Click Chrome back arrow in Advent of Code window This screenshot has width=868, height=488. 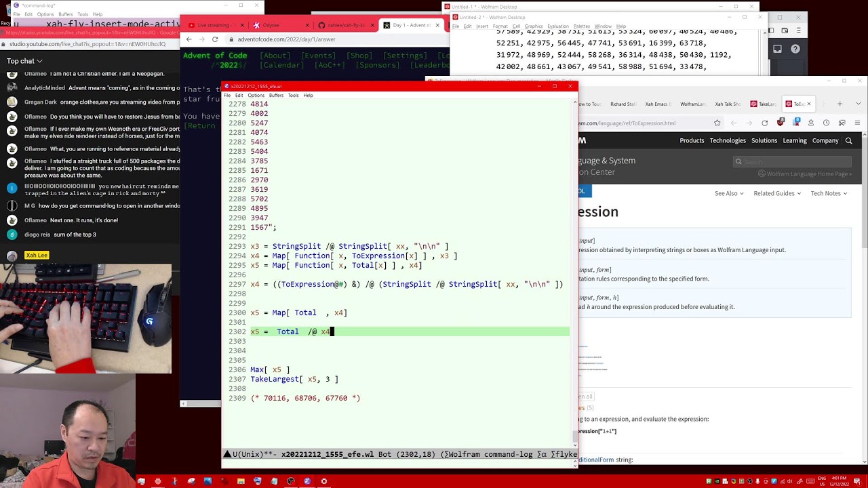pyautogui.click(x=189, y=39)
